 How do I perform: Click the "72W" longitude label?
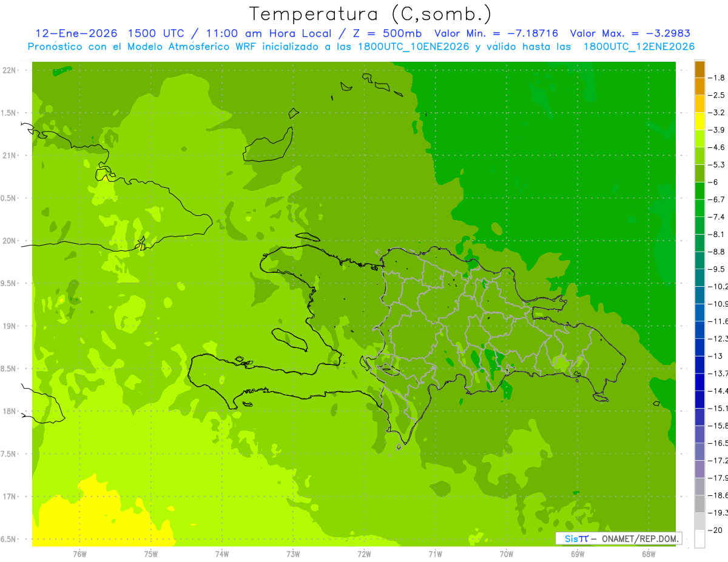pyautogui.click(x=364, y=554)
